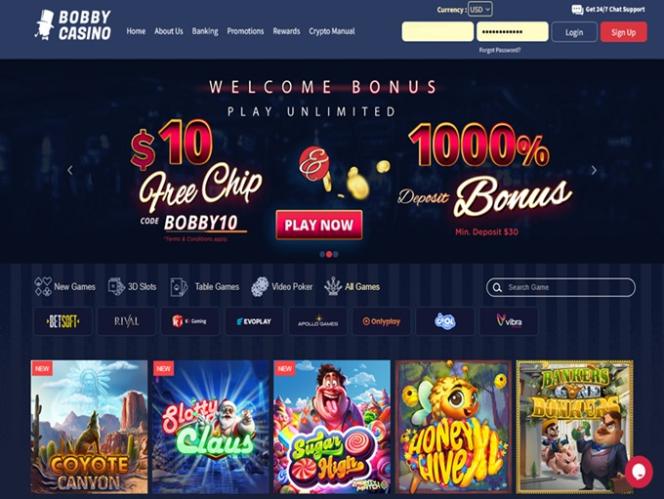Go to previous banner slide arrow

pyautogui.click(x=70, y=170)
